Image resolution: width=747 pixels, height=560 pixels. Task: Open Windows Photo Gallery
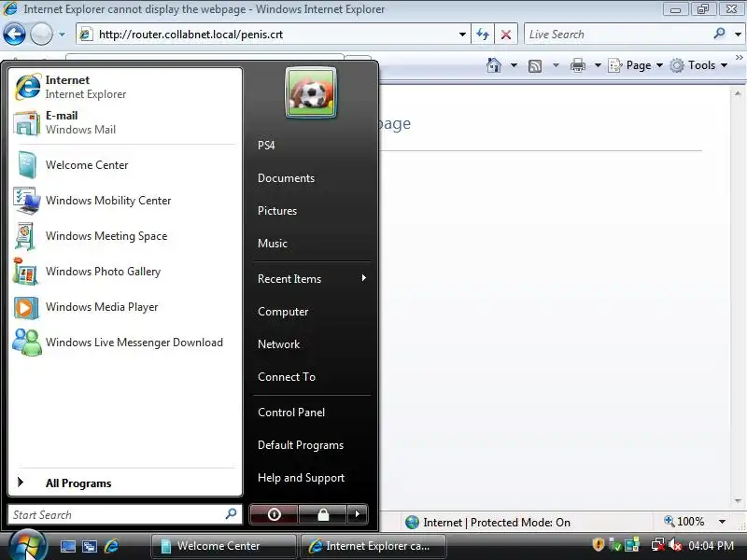(x=125, y=272)
